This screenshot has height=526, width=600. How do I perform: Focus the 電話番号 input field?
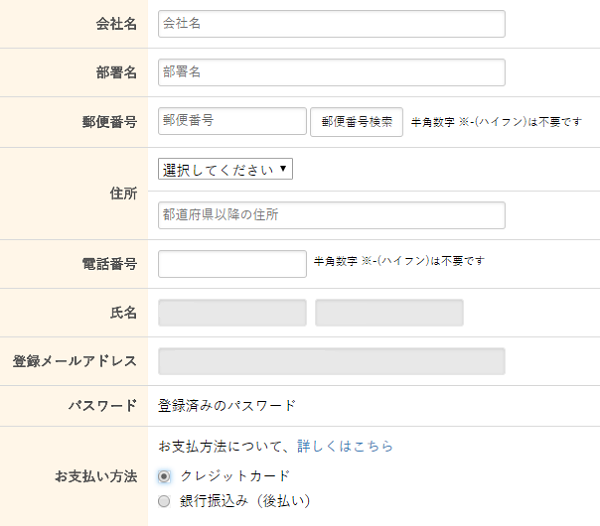click(232, 264)
